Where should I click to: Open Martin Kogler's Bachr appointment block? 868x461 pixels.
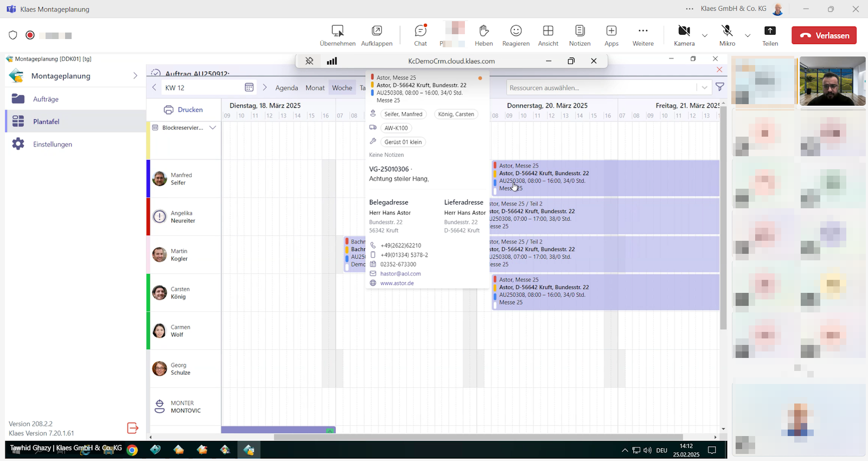tap(355, 254)
